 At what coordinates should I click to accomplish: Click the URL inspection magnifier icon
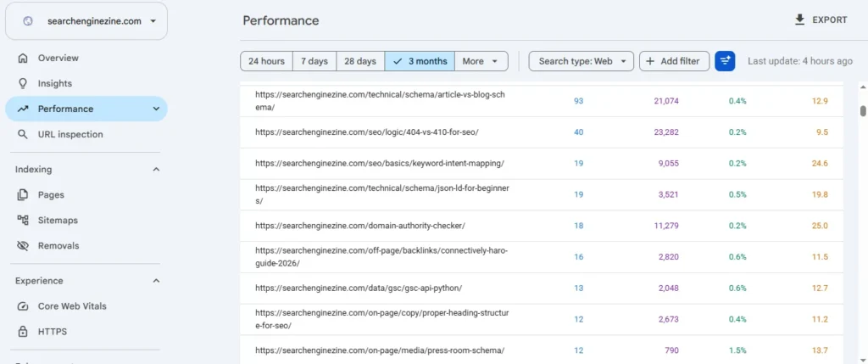pyautogui.click(x=23, y=134)
